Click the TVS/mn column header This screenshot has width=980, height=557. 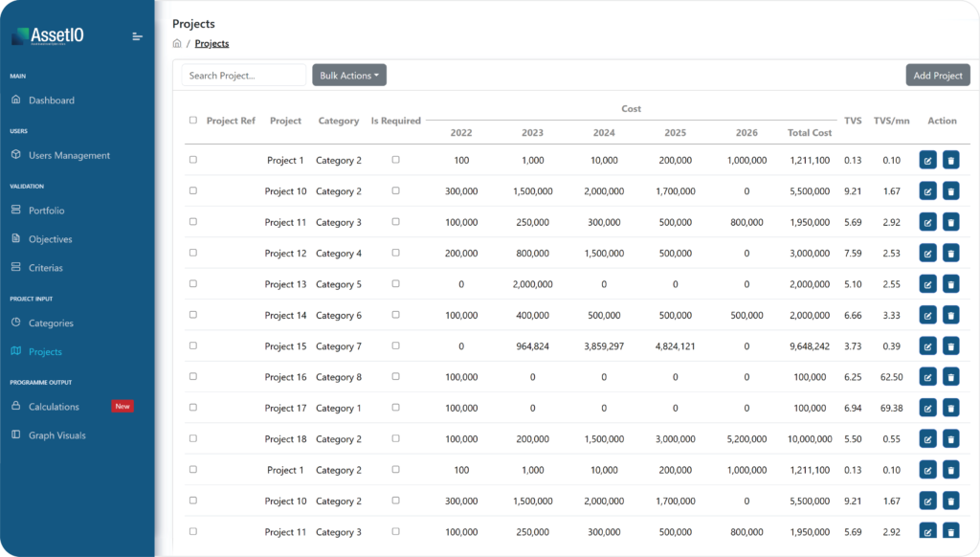click(x=891, y=121)
